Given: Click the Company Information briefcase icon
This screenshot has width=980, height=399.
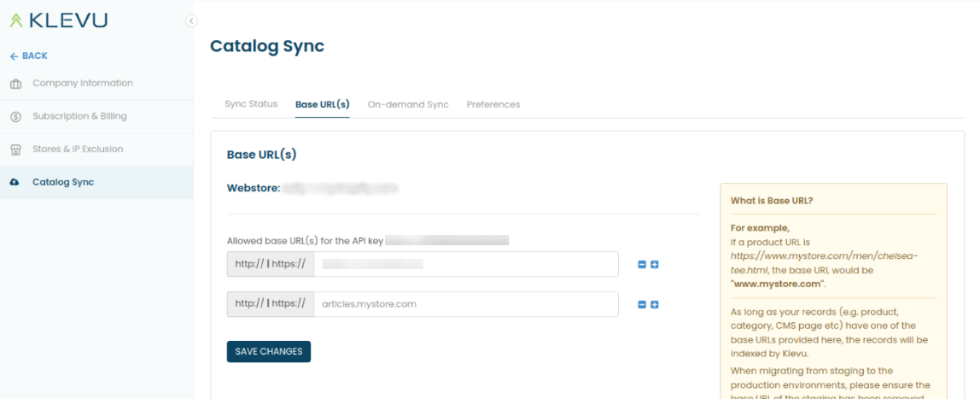Looking at the screenshot, I should 16,84.
